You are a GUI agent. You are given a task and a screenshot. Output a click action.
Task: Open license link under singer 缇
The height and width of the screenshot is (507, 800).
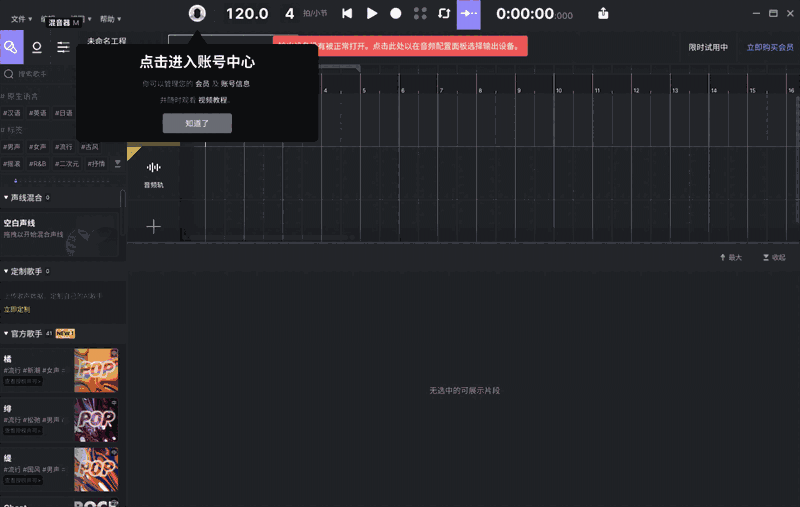[23, 480]
